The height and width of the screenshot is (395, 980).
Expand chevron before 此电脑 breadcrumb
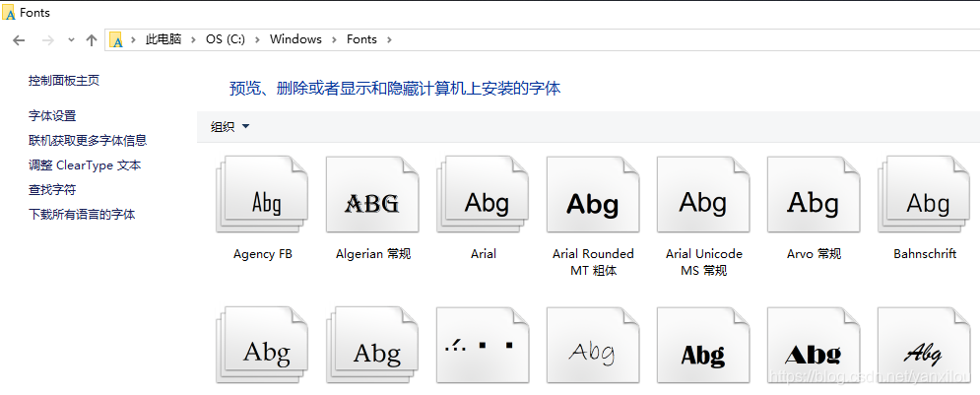pos(133,40)
